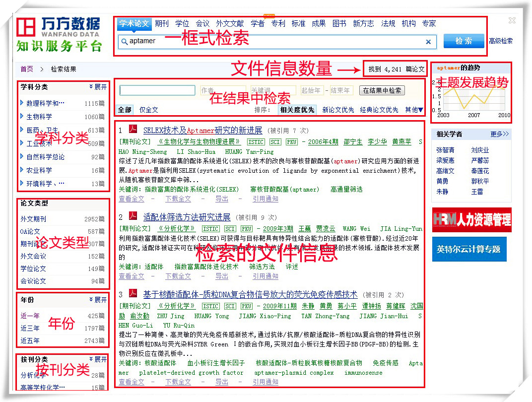The height and width of the screenshot is (402, 532).
Task: Click the 结束年 field
Action: (x=341, y=90)
